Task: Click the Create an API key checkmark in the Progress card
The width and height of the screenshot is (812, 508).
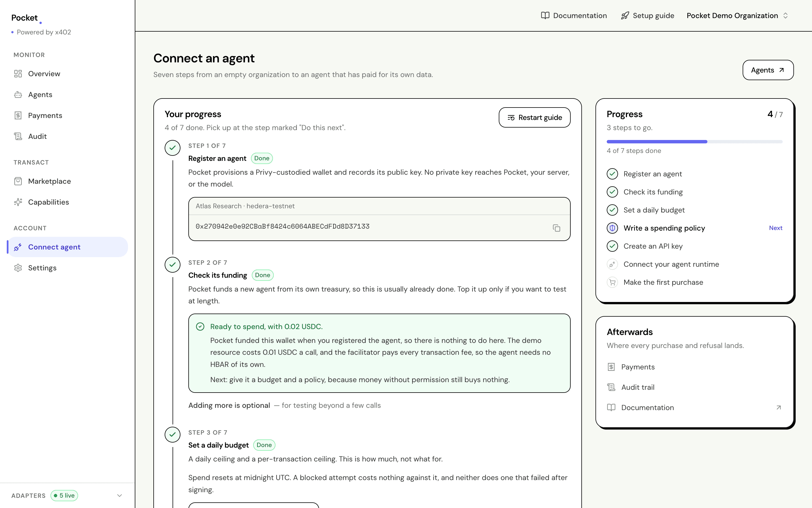Action: tap(612, 246)
